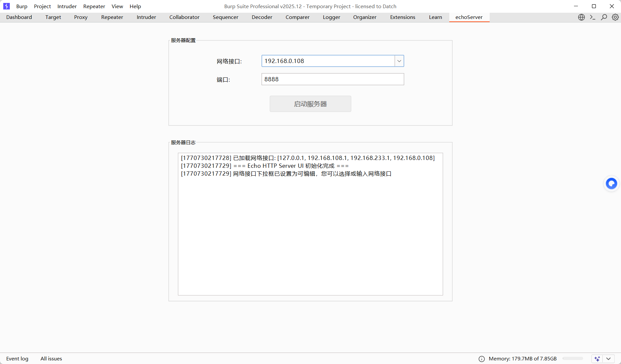
Task: Open the Help menu
Action: pyautogui.click(x=135, y=6)
